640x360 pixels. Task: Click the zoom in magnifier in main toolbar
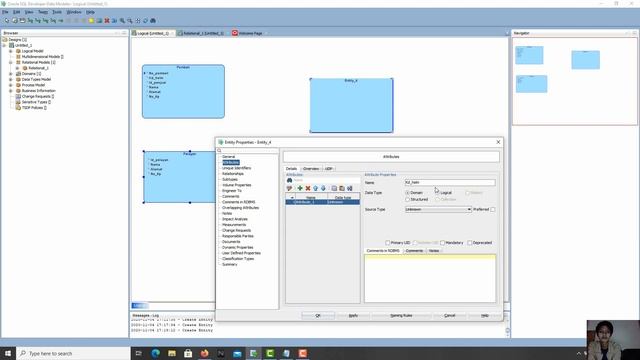122,20
